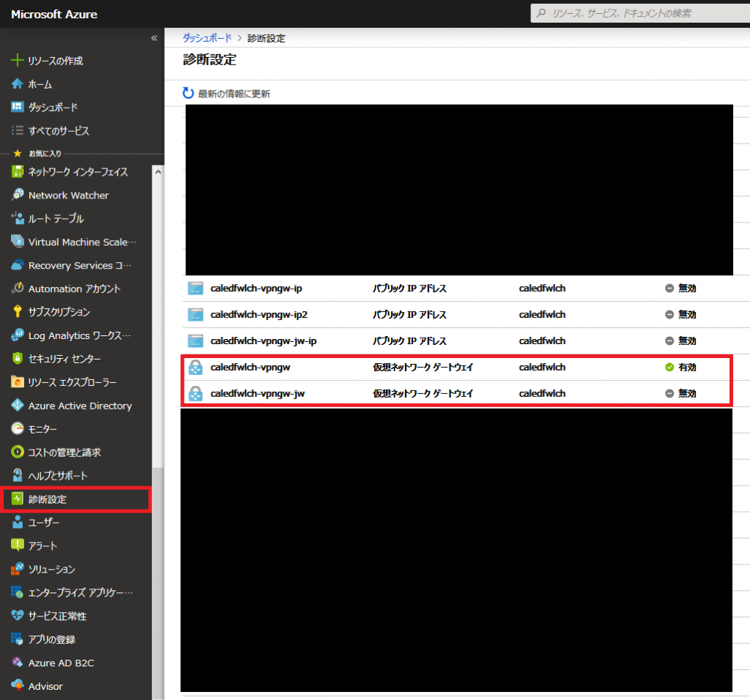750x700 pixels.
Task: Open すべてのサービス menu item
Action: 59,130
